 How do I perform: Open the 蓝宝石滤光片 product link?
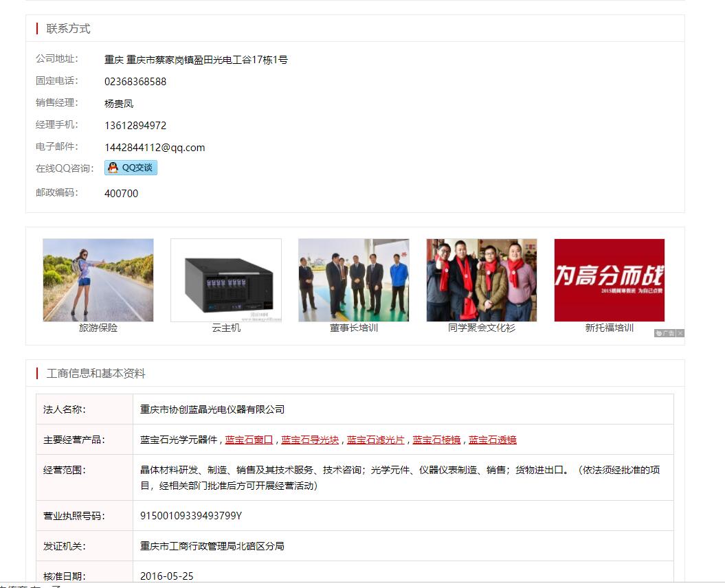376,440
